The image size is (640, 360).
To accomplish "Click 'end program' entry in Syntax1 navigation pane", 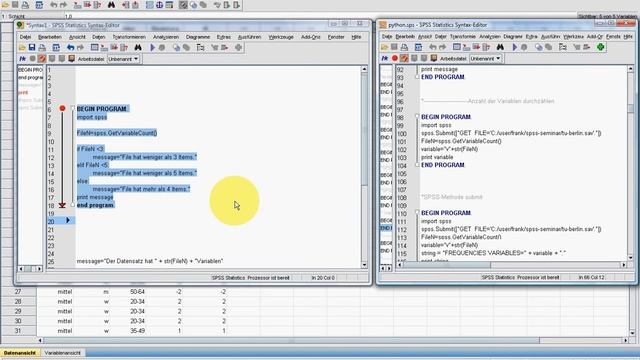I will tap(30, 78).
